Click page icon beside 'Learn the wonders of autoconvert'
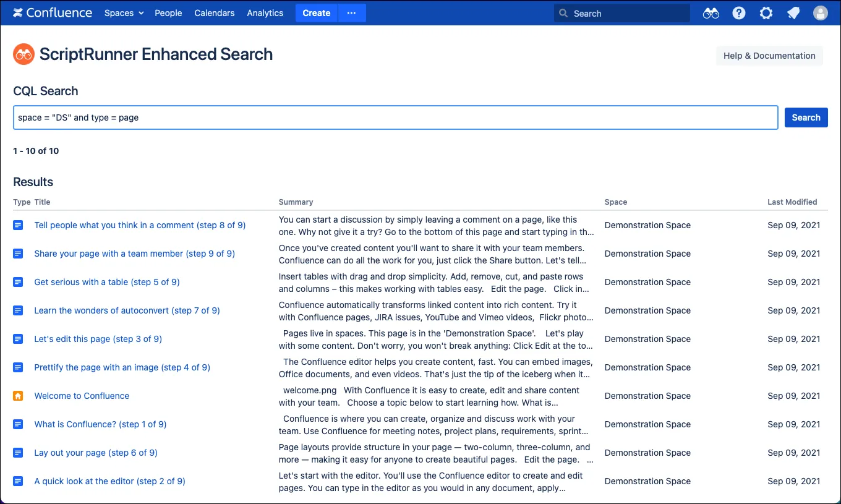Viewport: 841px width, 504px height. pos(18,310)
